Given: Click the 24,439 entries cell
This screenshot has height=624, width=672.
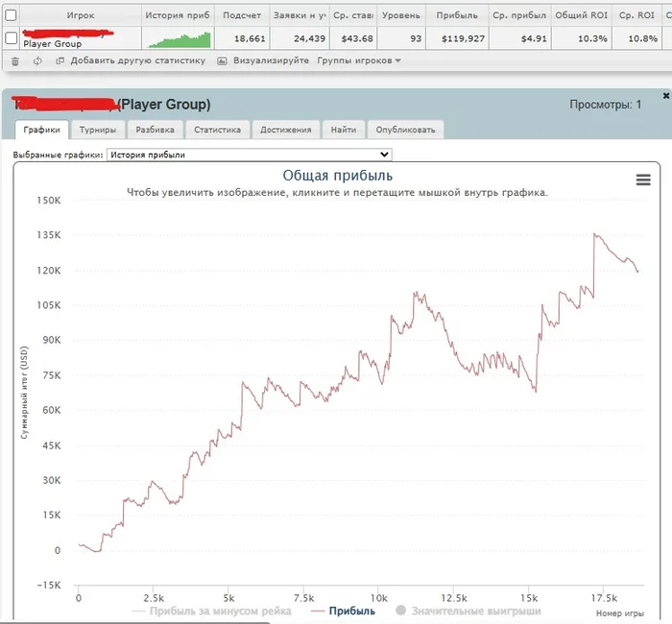Looking at the screenshot, I should 300,38.
